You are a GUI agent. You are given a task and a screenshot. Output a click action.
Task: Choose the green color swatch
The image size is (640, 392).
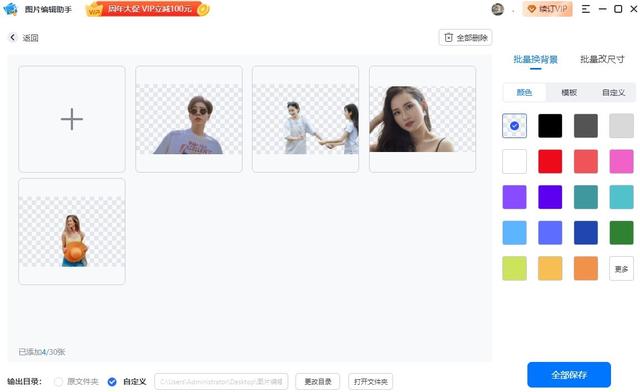[622, 233]
